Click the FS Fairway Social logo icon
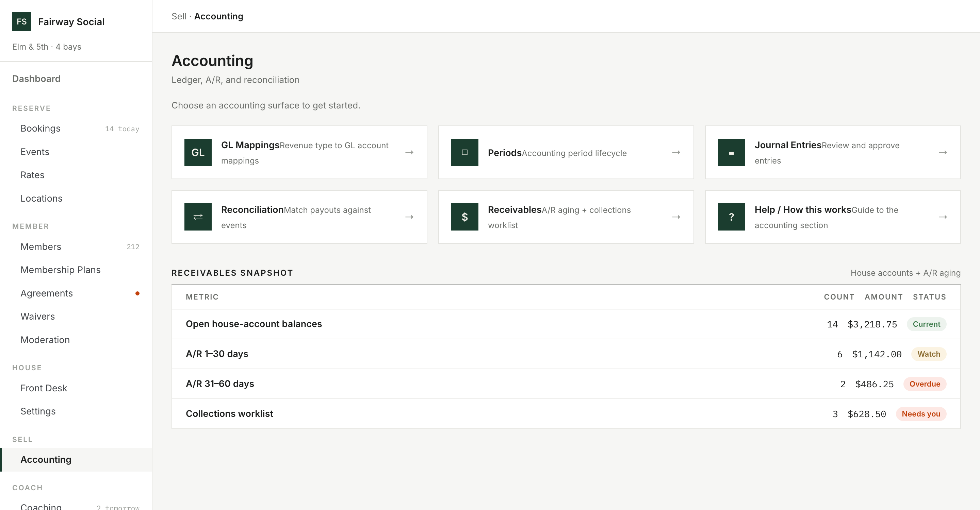This screenshot has width=980, height=510. 22,22
